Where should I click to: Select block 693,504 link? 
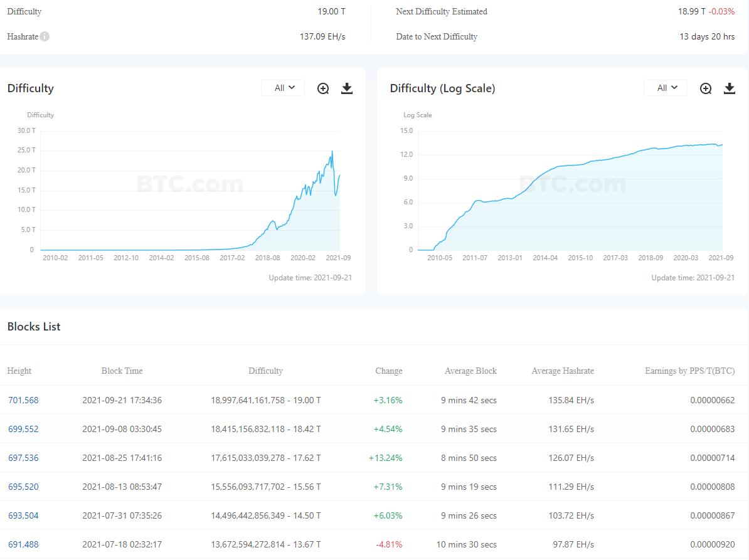pos(23,515)
